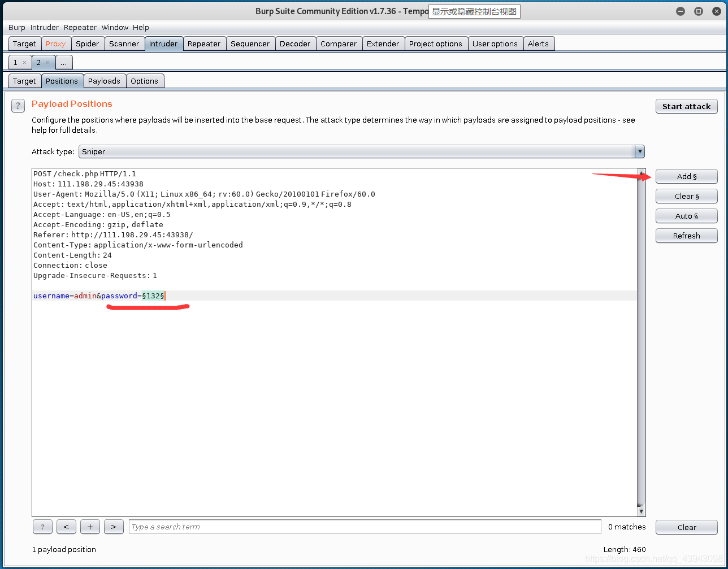Switch to the Extender tab
This screenshot has height=569, width=728.
point(383,44)
